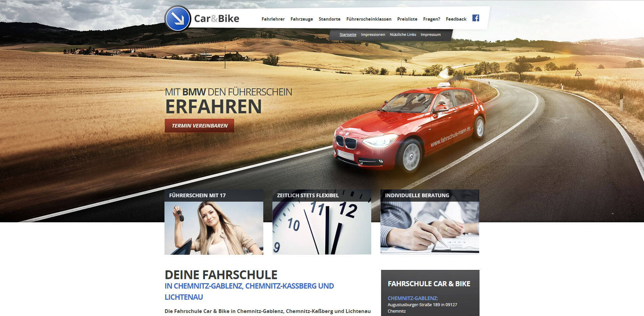Screen dimensions: 644x316
Task: Click the Nützliche Links item
Action: tap(403, 35)
